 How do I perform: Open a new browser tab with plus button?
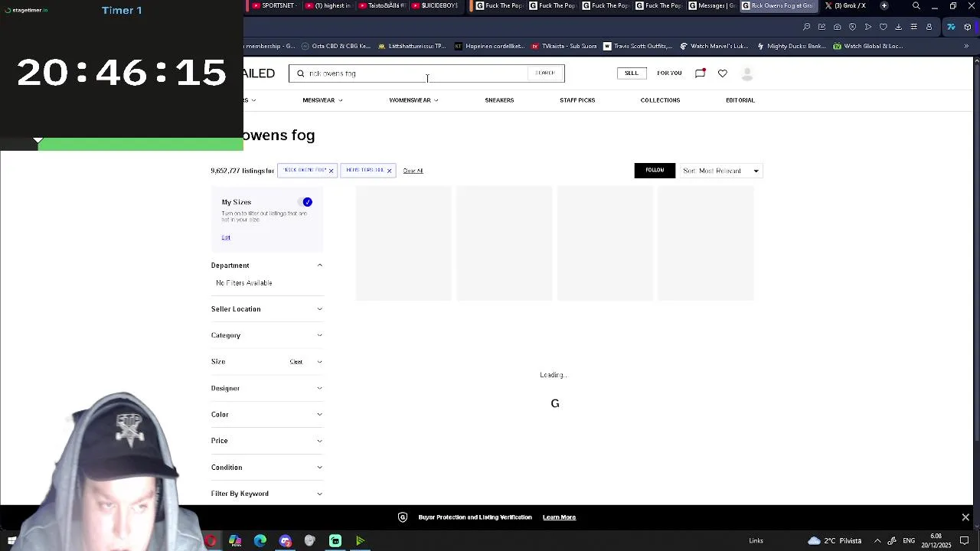884,6
